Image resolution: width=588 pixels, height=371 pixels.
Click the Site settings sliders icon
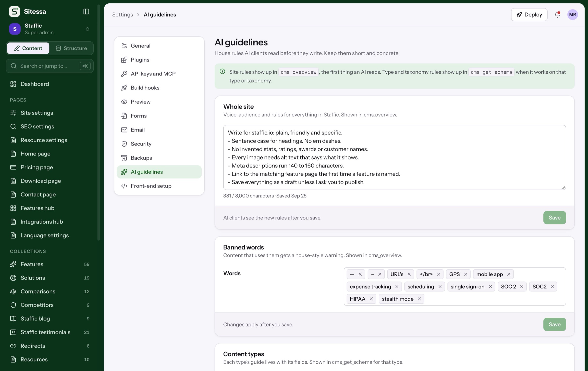click(x=13, y=113)
